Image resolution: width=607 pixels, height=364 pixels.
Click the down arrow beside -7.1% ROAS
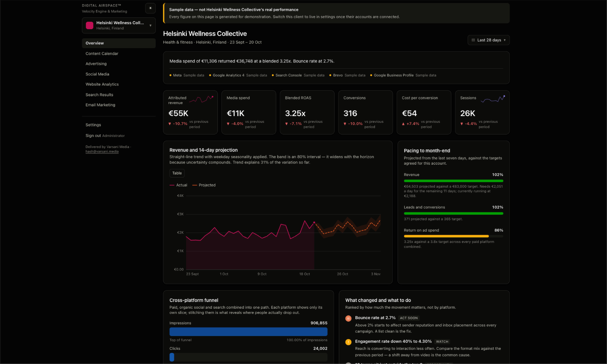(287, 124)
